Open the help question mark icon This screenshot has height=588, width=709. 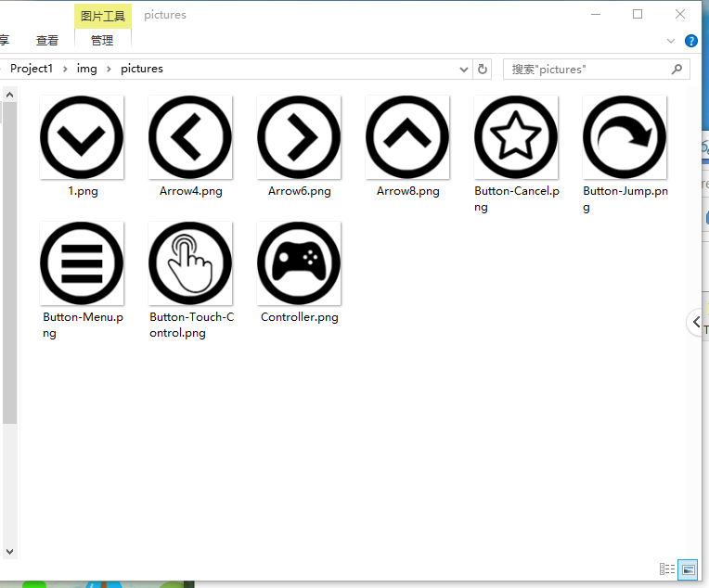coord(691,41)
